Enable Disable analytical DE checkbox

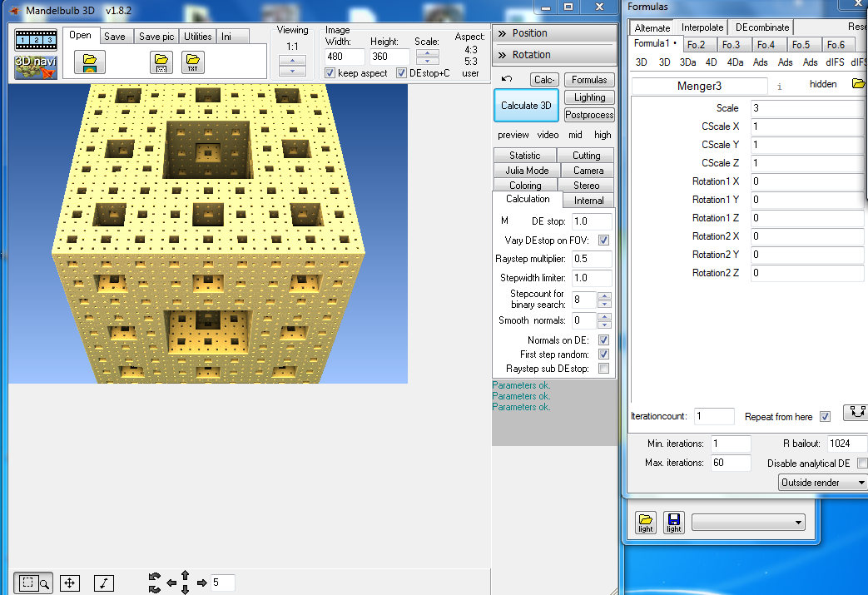[862, 464]
